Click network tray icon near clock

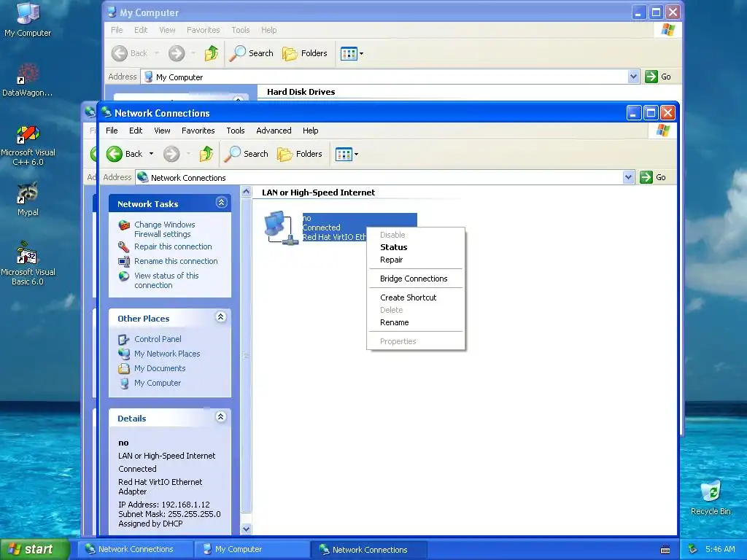[693, 550]
